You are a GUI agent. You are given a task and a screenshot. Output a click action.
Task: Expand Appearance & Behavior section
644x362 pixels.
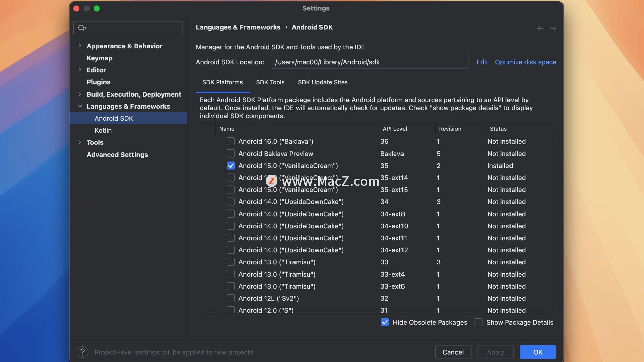tap(80, 46)
